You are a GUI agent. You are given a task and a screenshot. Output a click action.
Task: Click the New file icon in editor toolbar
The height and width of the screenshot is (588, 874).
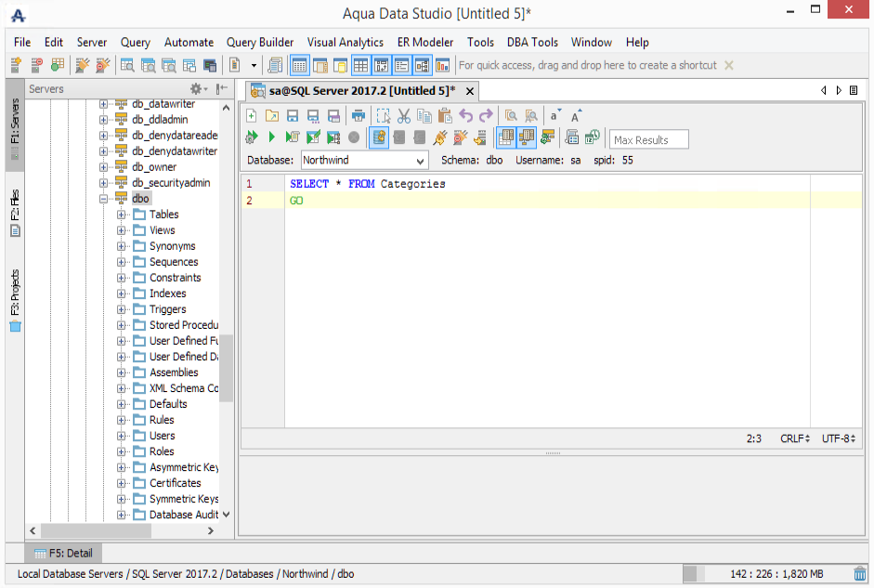pos(251,116)
